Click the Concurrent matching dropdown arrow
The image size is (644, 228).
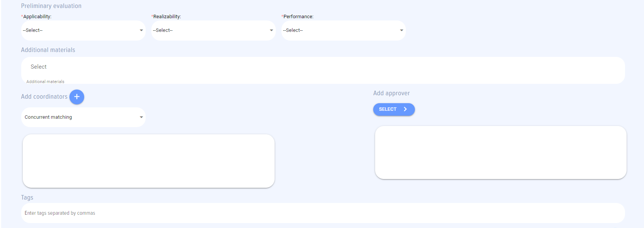[x=141, y=117]
